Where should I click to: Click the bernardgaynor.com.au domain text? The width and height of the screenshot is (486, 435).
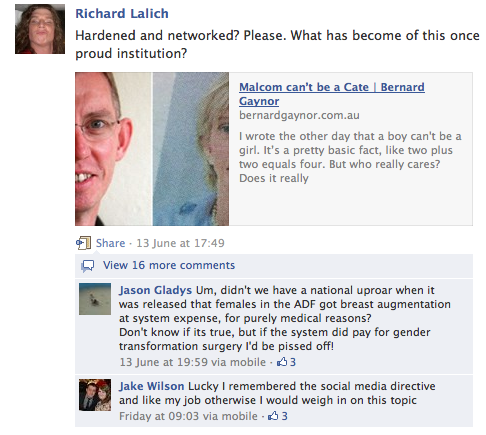tap(299, 115)
